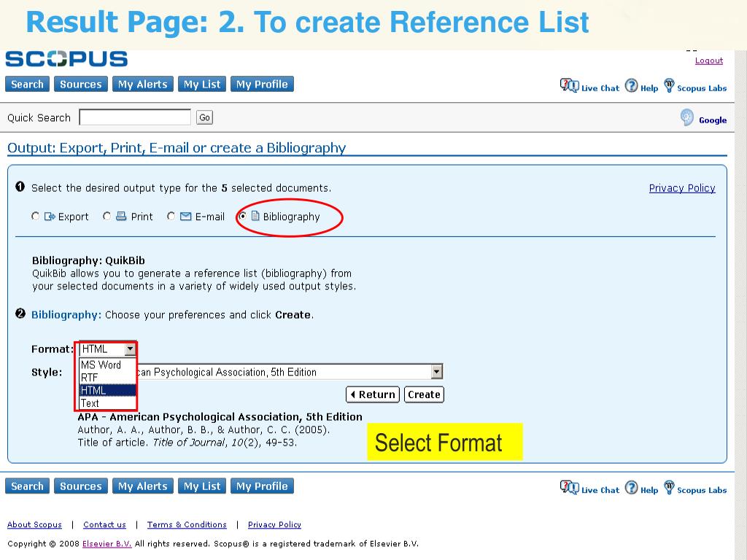Screen dimensions: 747x560
Task: Click the Return button
Action: point(373,394)
